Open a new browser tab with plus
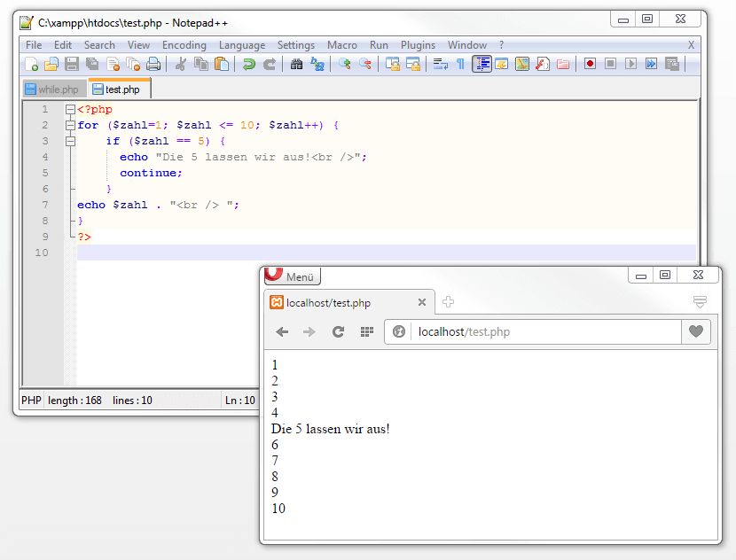 click(x=449, y=301)
